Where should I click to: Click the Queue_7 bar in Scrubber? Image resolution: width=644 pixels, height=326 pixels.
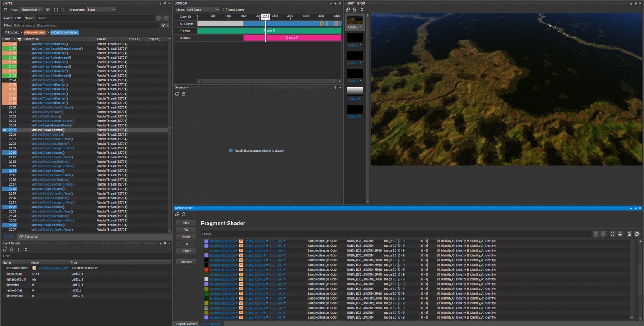pyautogui.click(x=292, y=38)
